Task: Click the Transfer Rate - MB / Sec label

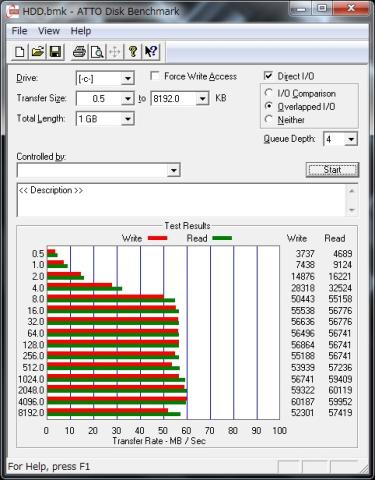Action: point(159,441)
